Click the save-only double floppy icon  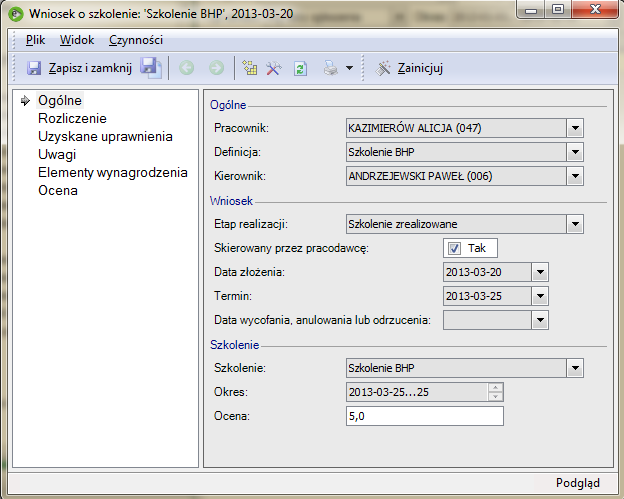pos(151,68)
